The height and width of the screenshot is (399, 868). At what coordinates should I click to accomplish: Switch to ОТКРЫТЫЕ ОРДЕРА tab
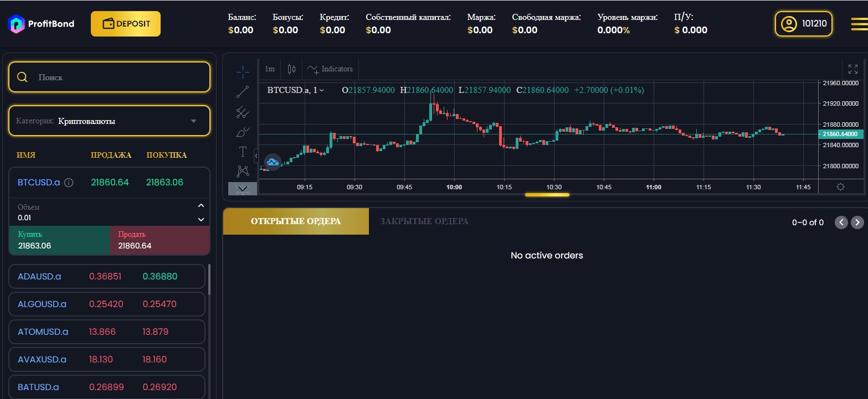[296, 221]
